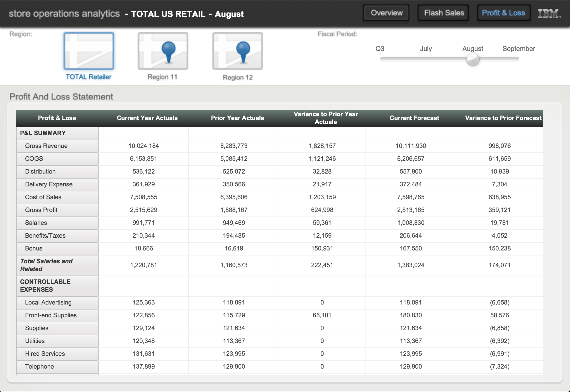
Task: Select the P&L SUMMARY section header
Action: coord(43,133)
